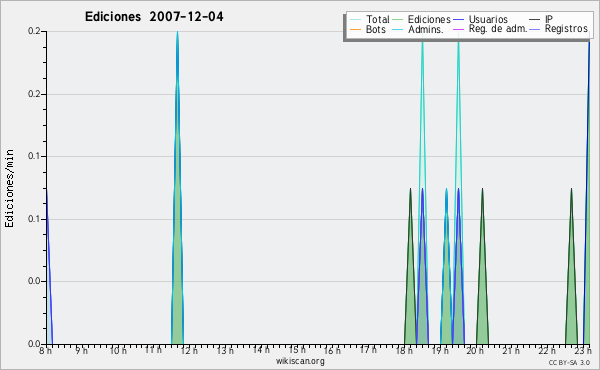This screenshot has height=370, width=600.
Task: Select the "Total" legend entry
Action: (370, 19)
